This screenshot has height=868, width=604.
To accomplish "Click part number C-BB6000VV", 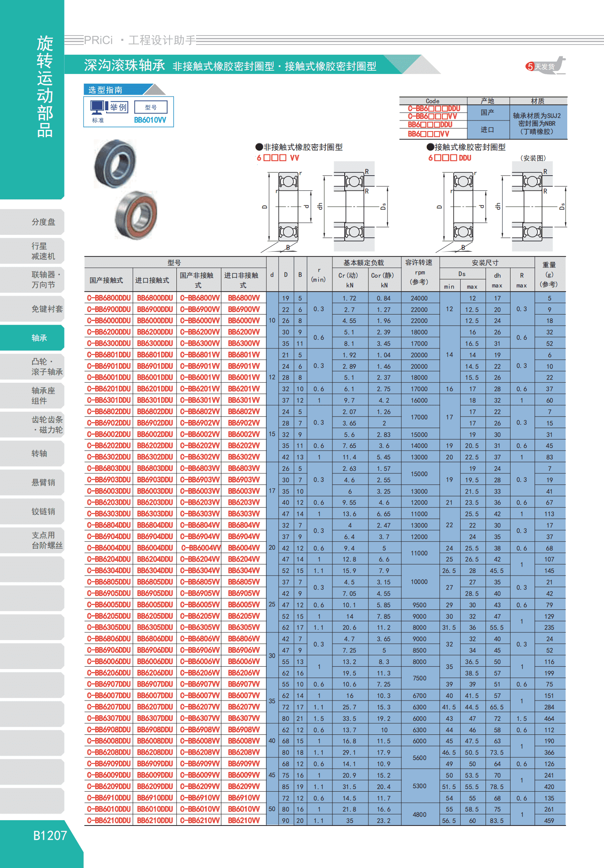I will tap(200, 321).
